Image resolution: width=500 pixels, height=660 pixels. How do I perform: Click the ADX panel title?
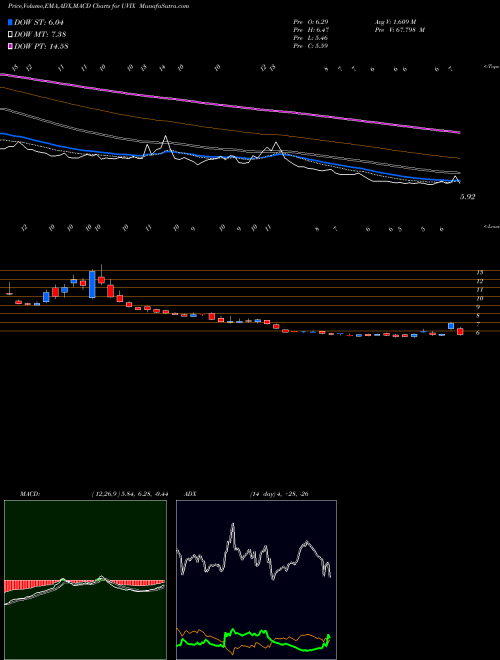point(190,494)
